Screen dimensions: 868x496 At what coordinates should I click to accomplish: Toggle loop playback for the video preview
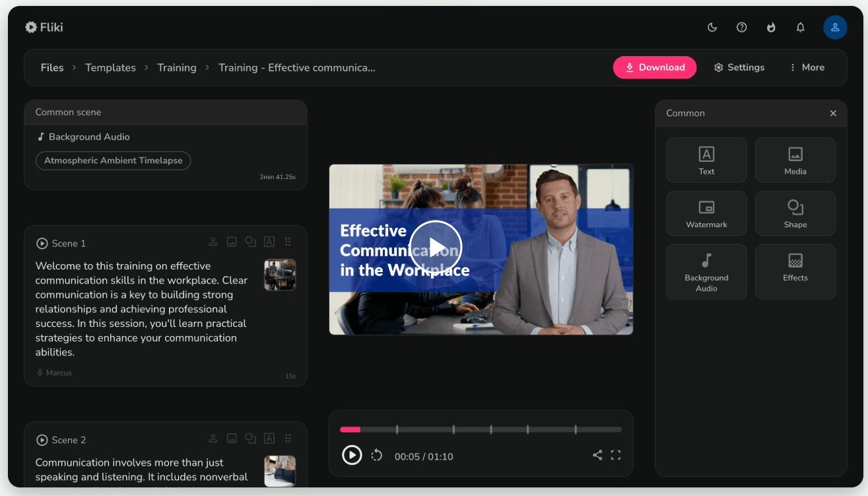coord(376,455)
